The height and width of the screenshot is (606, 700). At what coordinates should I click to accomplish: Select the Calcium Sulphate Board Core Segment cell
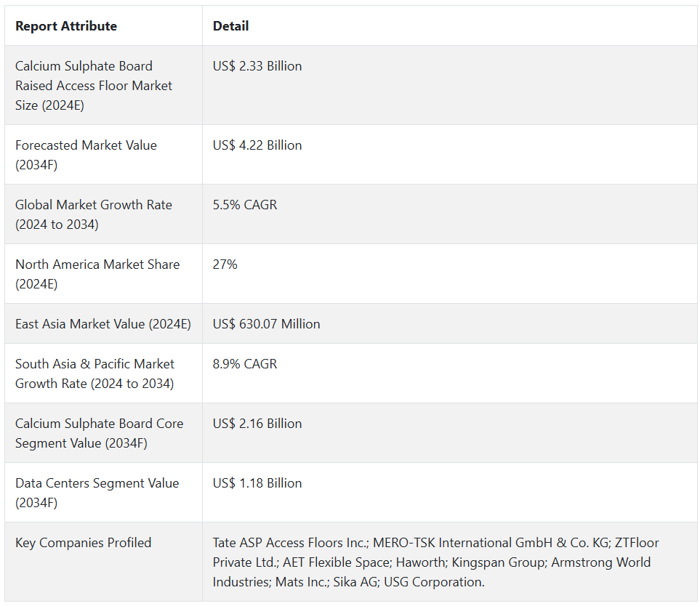[100, 433]
